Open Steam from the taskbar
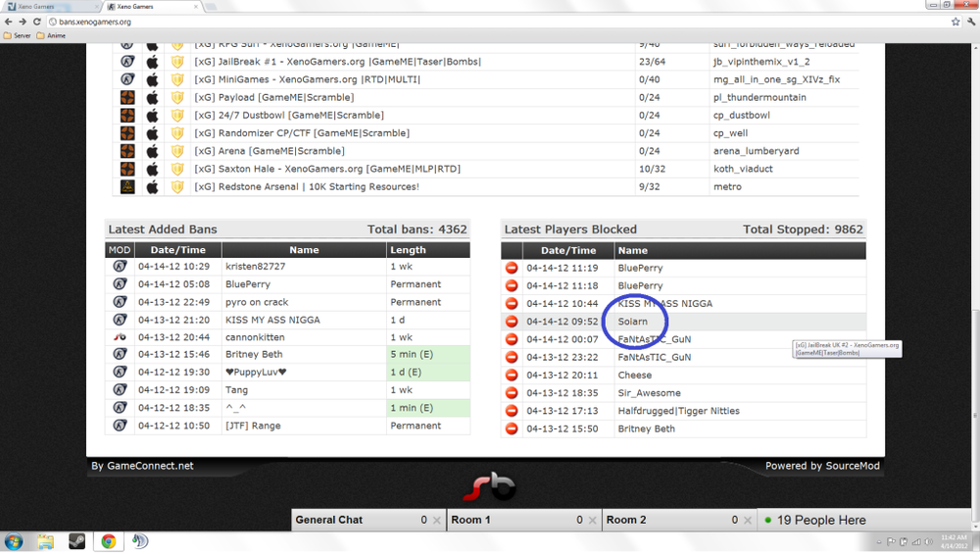The height and width of the screenshot is (554, 980). click(x=76, y=541)
